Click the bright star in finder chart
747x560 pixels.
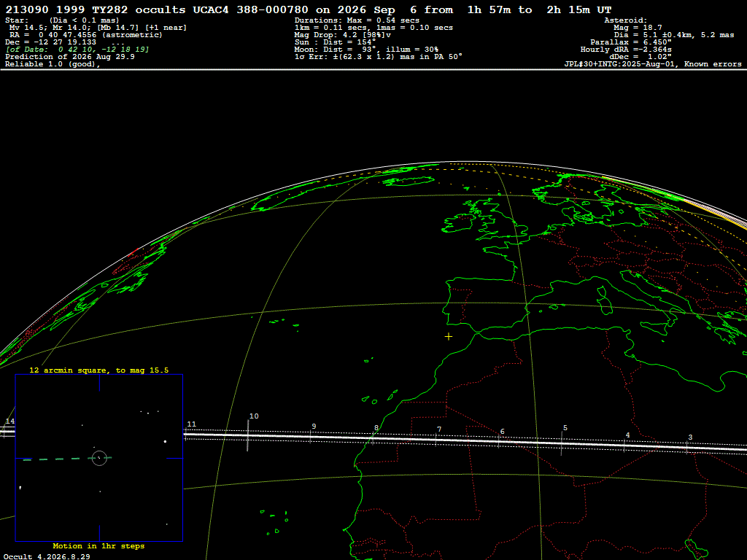(x=166, y=441)
